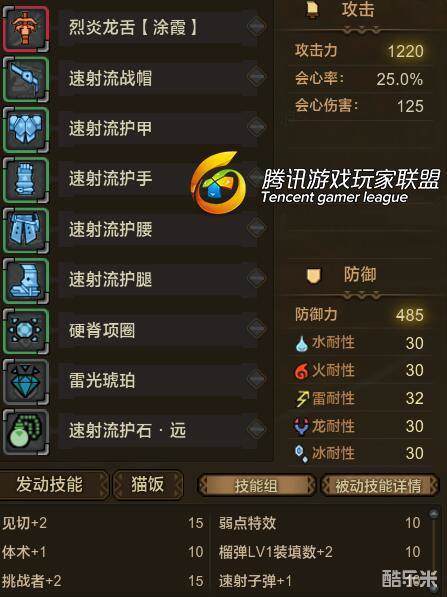Click the 雷光琥珀 gem icon
The width and height of the screenshot is (447, 597).
pos(26,382)
